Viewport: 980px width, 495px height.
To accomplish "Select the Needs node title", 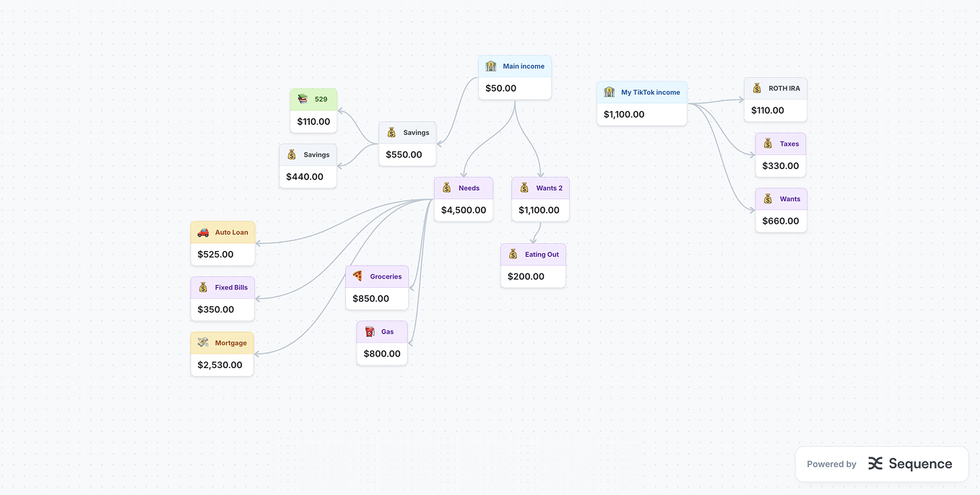I will coord(469,188).
